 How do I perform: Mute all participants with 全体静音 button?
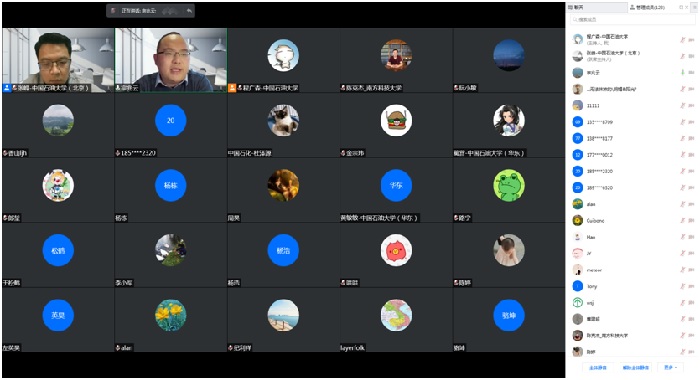click(597, 367)
